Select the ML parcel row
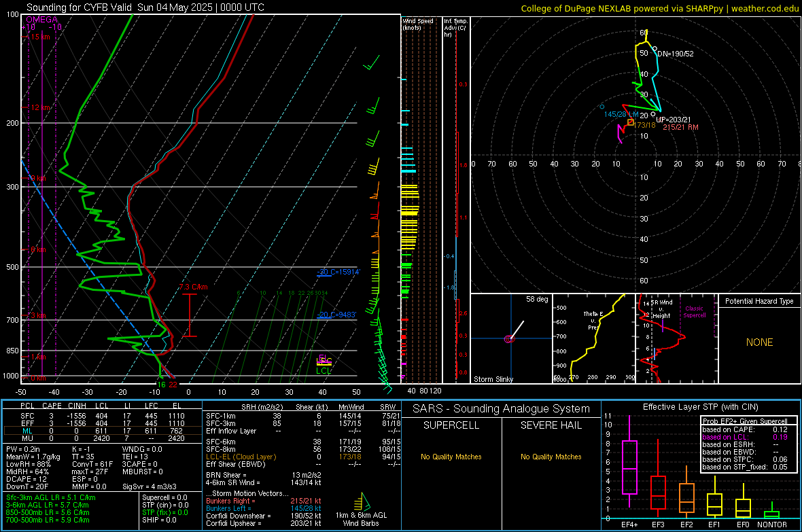802x532 pixels. 103,431
